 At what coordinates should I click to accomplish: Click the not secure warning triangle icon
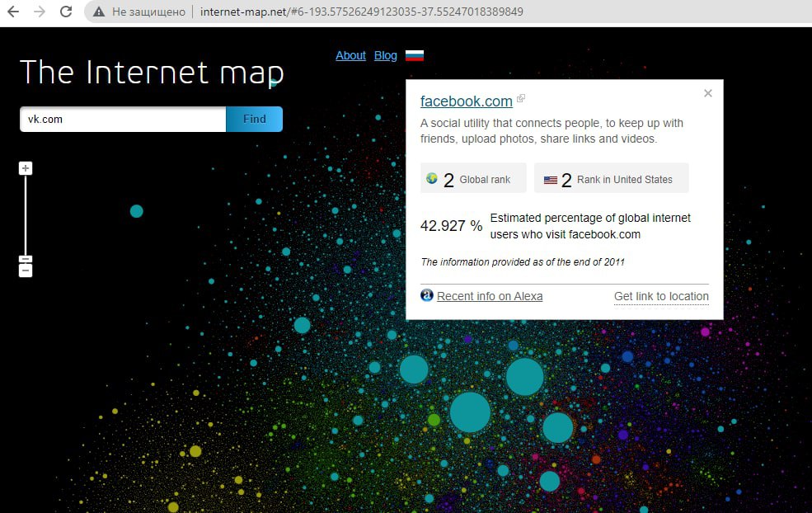98,12
